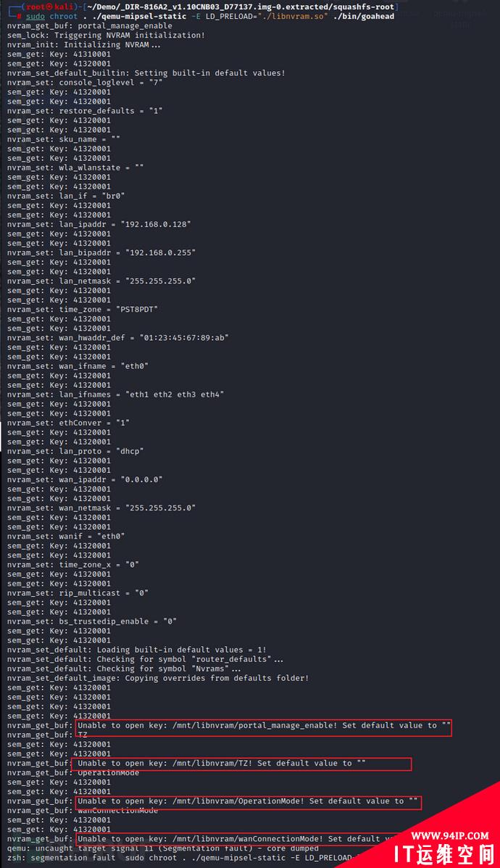Click the console_loglevel = "7" output line
Screen dimensions: 500x868
[85, 83]
